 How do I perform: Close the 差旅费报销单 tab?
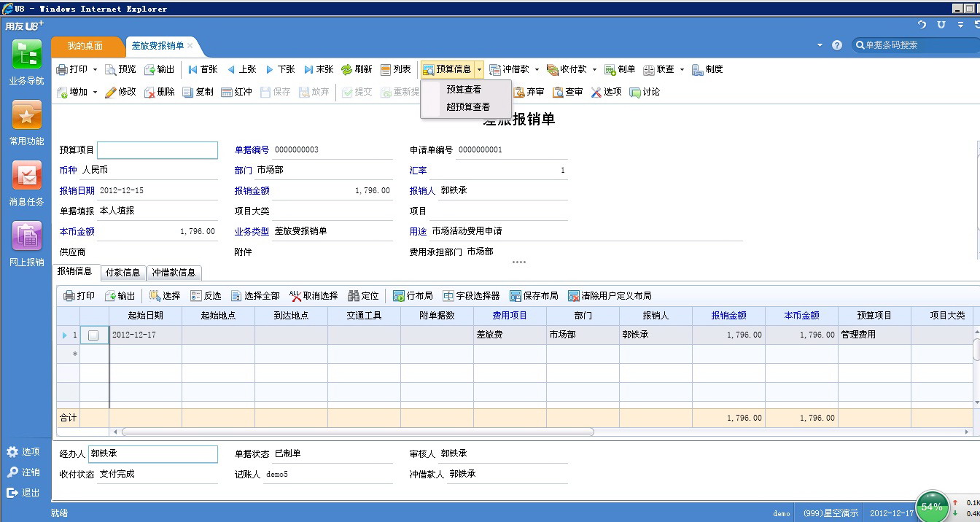tap(190, 45)
